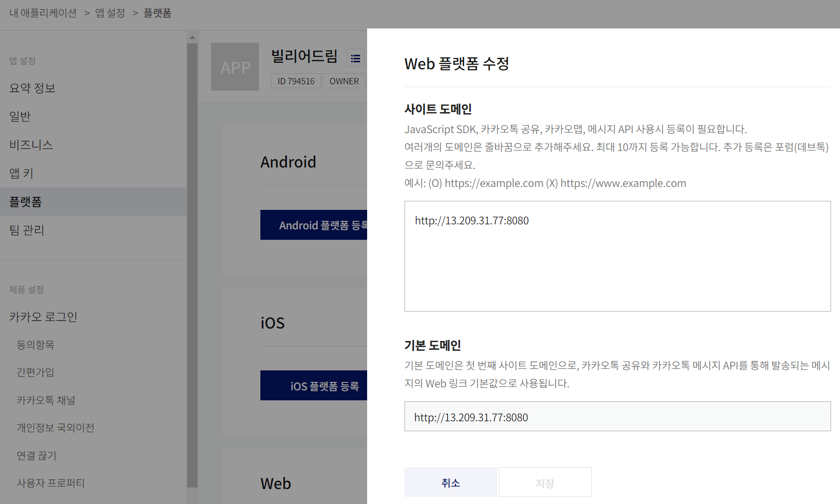Screen dimensions: 840x504
Task: Open 앱 설정 breadcrumb link
Action: [110, 13]
